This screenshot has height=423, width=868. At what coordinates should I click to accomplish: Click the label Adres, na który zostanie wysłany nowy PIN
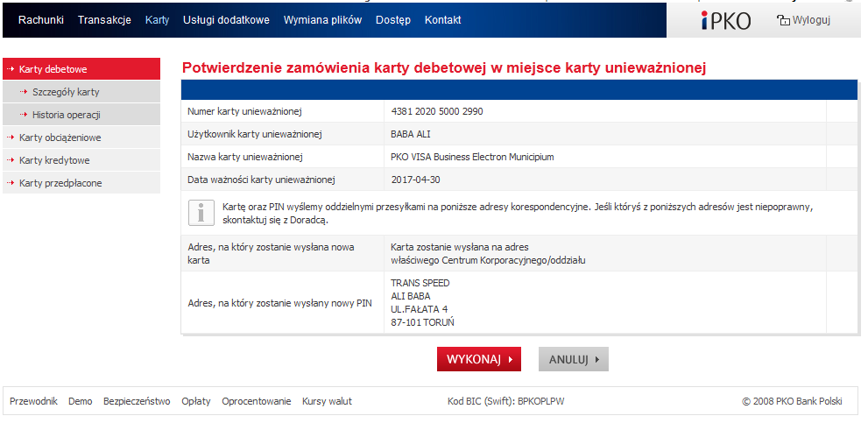tap(280, 303)
